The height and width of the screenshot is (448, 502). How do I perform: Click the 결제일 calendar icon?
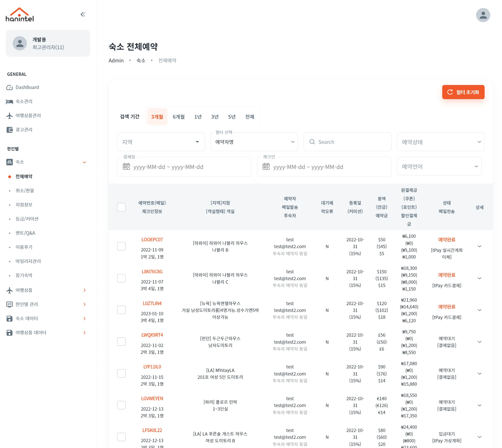[126, 167]
